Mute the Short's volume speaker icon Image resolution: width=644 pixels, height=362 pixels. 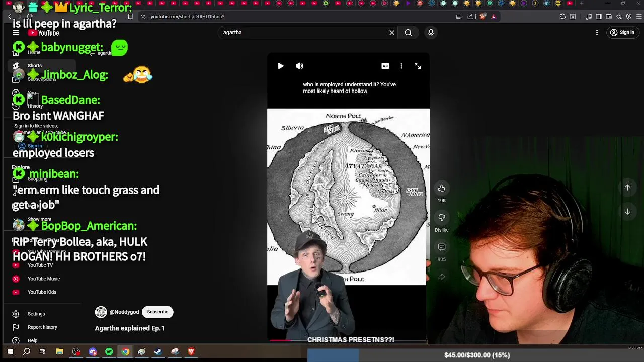pos(300,66)
